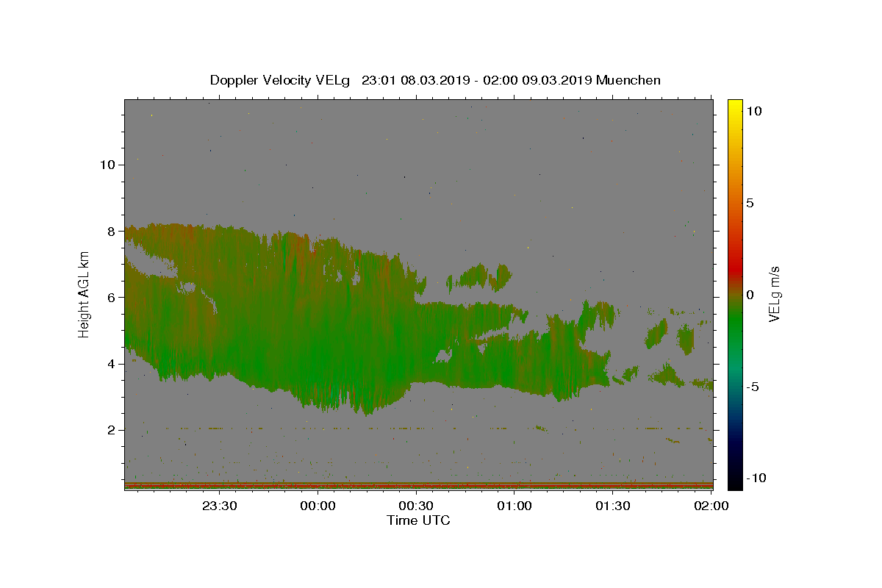Click the red-green ground clutter band at bottom
Image resolution: width=882 pixels, height=588 pixels.
(x=419, y=485)
